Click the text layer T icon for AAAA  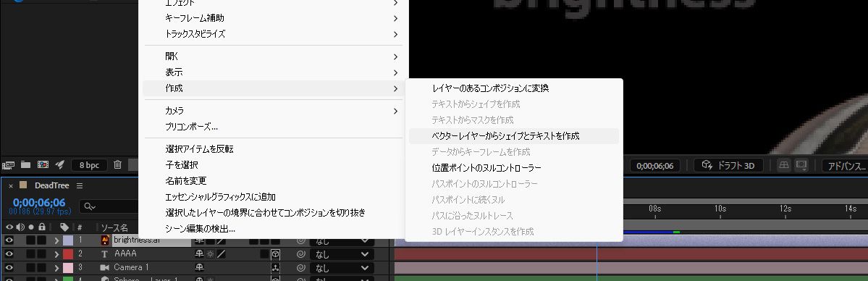[x=105, y=254]
